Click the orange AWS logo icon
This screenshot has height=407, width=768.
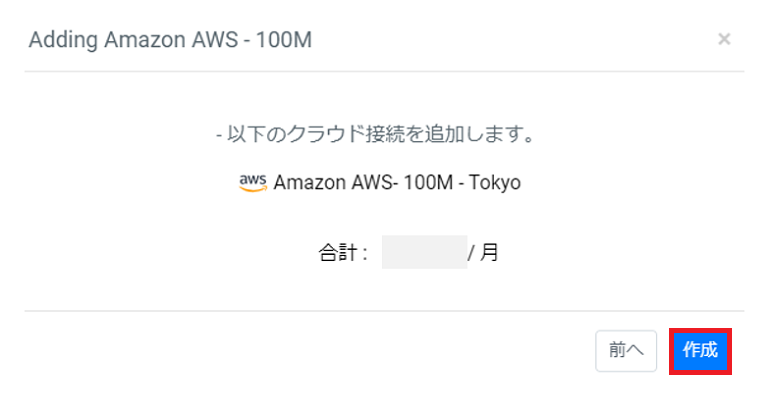tap(253, 182)
